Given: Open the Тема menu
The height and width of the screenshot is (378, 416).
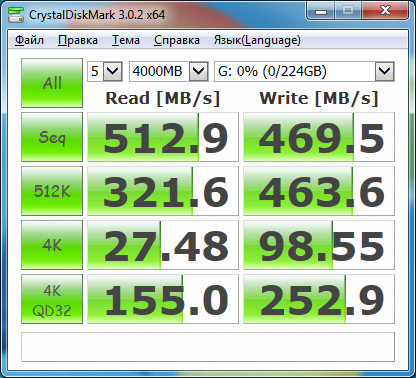Looking at the screenshot, I should click(x=126, y=40).
